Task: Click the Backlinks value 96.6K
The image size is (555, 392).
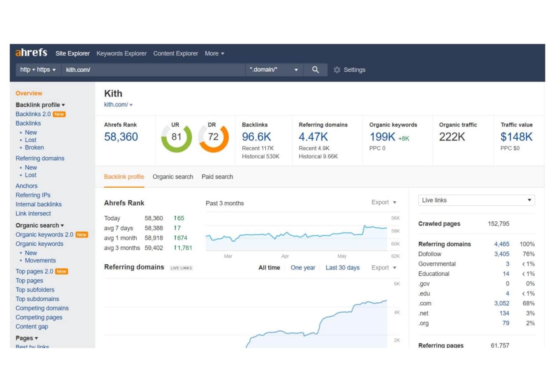Action: pyautogui.click(x=256, y=137)
